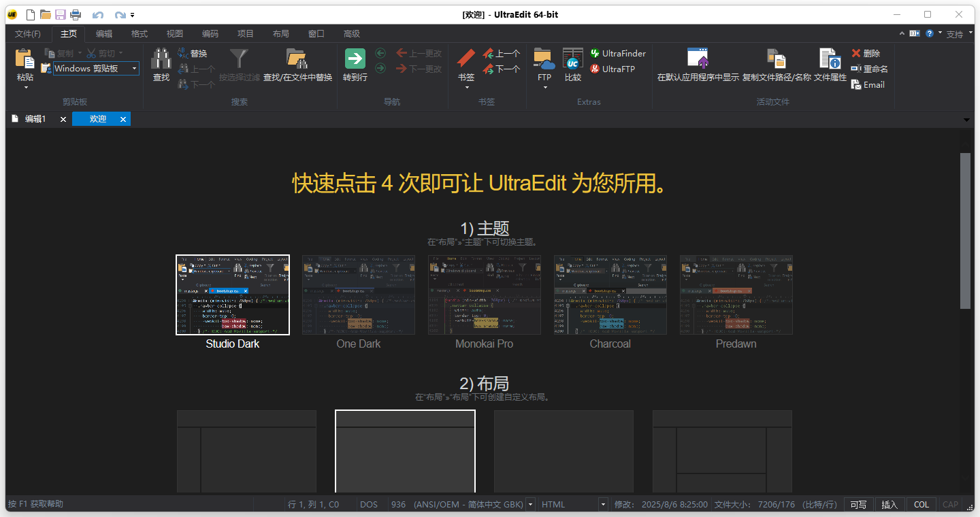The width and height of the screenshot is (980, 517).
Task: Select the One Dark theme thumbnail
Action: (x=359, y=295)
